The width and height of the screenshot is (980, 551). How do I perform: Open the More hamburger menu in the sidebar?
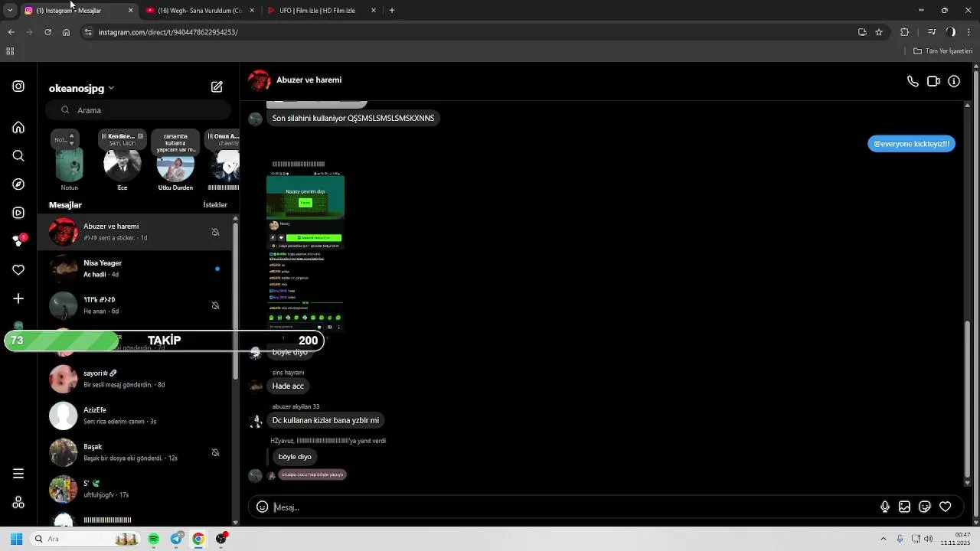(x=18, y=474)
